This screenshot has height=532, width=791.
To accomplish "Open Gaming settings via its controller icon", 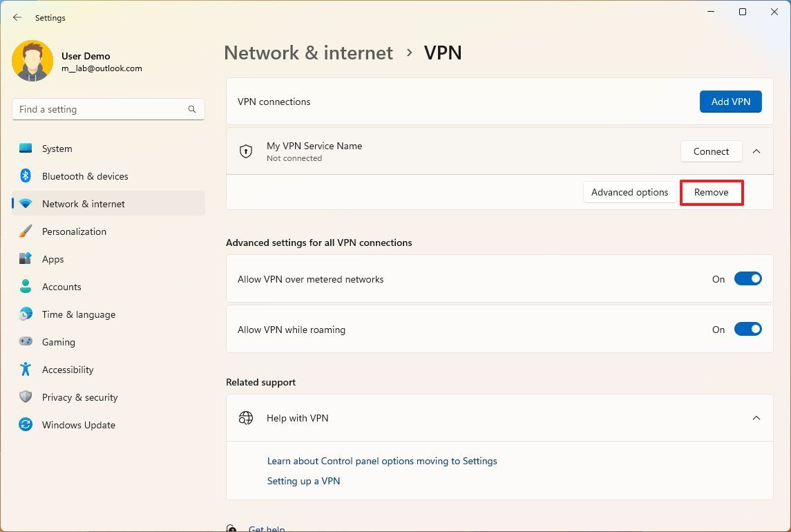I will tap(25, 342).
